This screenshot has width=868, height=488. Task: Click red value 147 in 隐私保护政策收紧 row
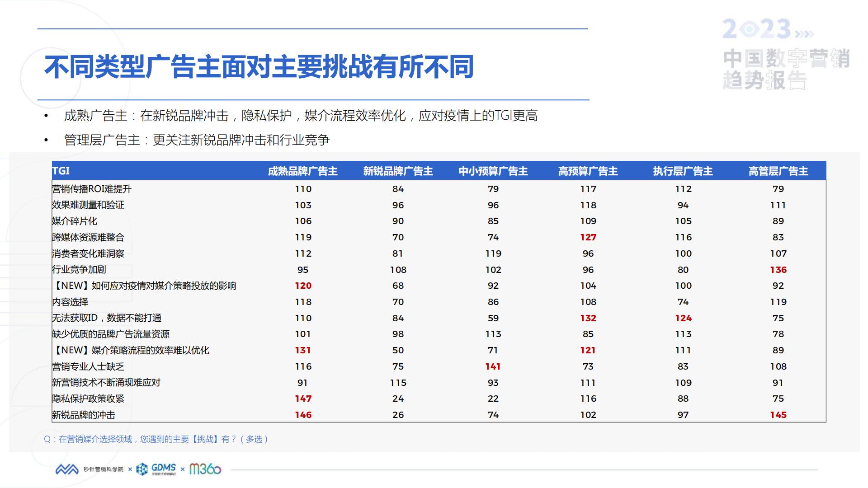pyautogui.click(x=303, y=399)
